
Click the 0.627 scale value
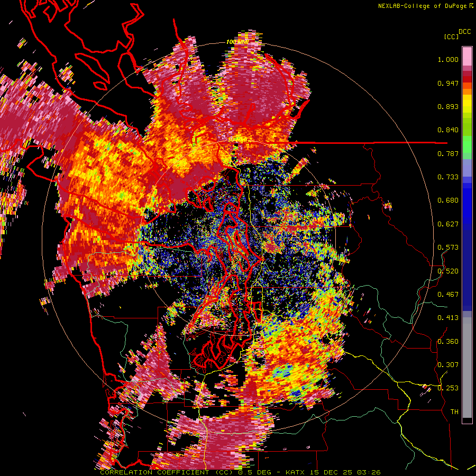448,224
